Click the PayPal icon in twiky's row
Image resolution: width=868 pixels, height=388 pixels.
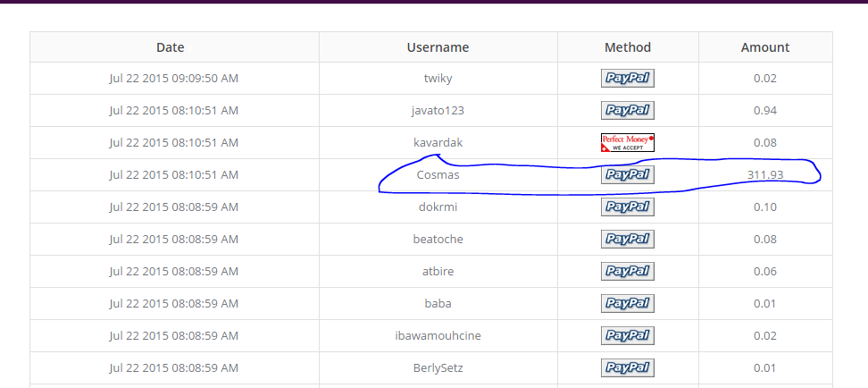[628, 79]
